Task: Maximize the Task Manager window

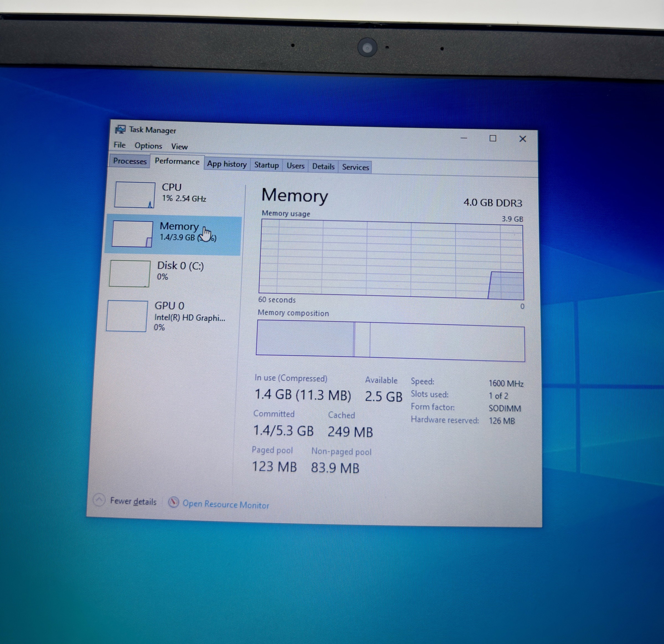Action: [x=493, y=138]
